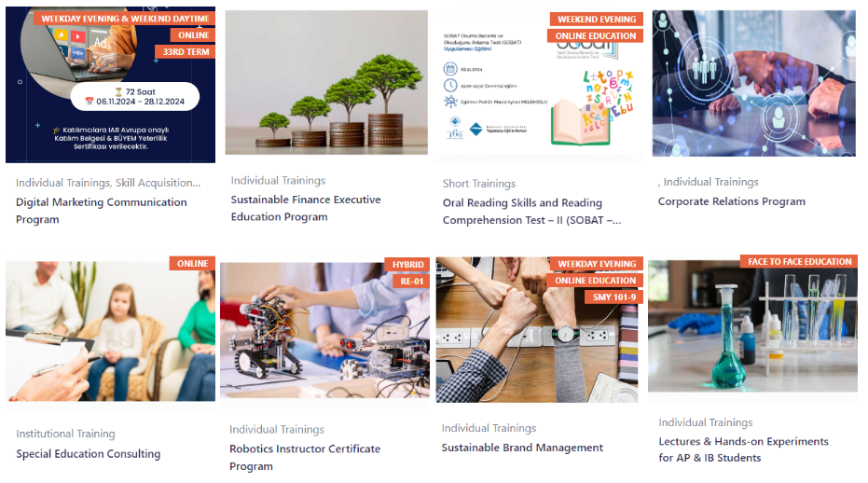Open the Digital Marketing Communication Program link
The height and width of the screenshot is (483, 868).
click(x=102, y=211)
